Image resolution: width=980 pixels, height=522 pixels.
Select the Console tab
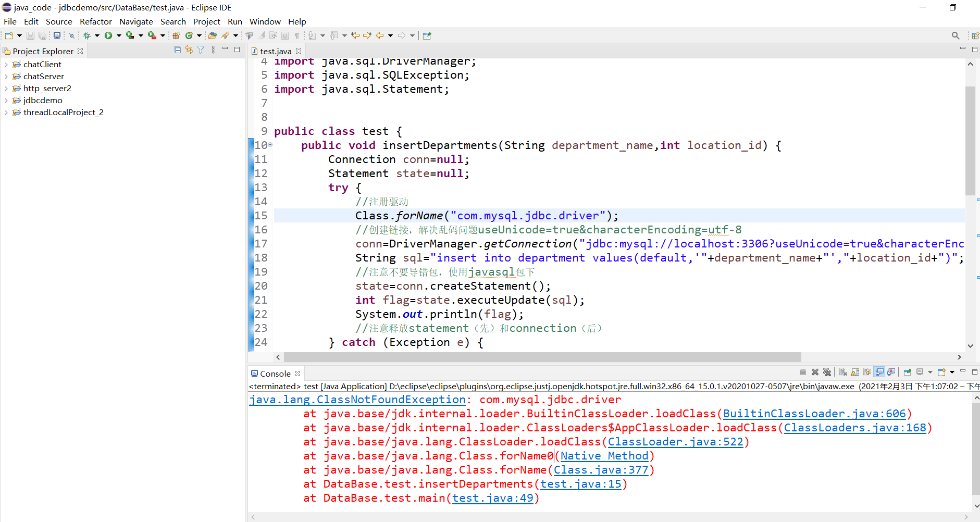coord(275,374)
